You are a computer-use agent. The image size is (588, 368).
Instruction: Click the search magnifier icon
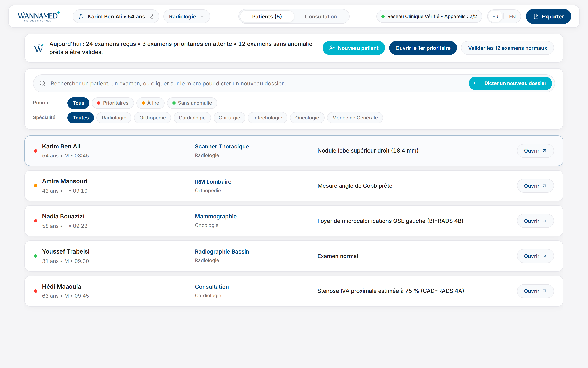42,83
